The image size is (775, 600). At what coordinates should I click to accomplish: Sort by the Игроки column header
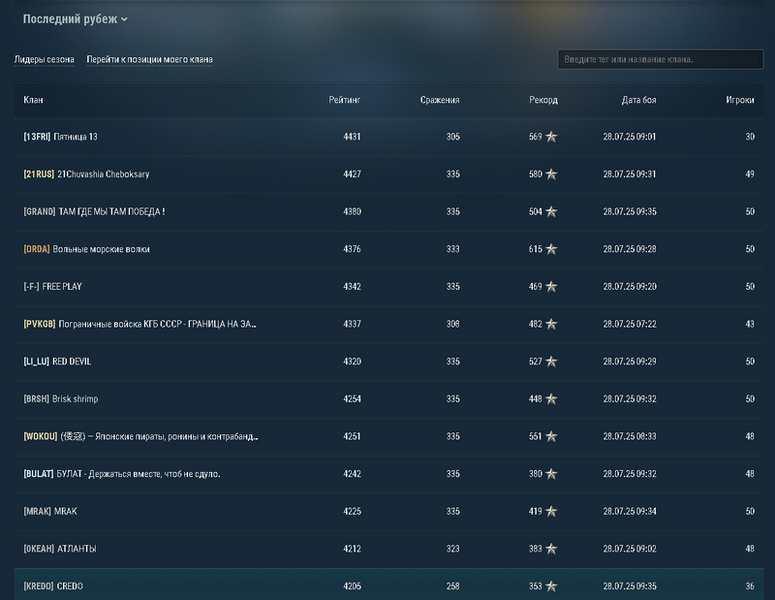739,100
